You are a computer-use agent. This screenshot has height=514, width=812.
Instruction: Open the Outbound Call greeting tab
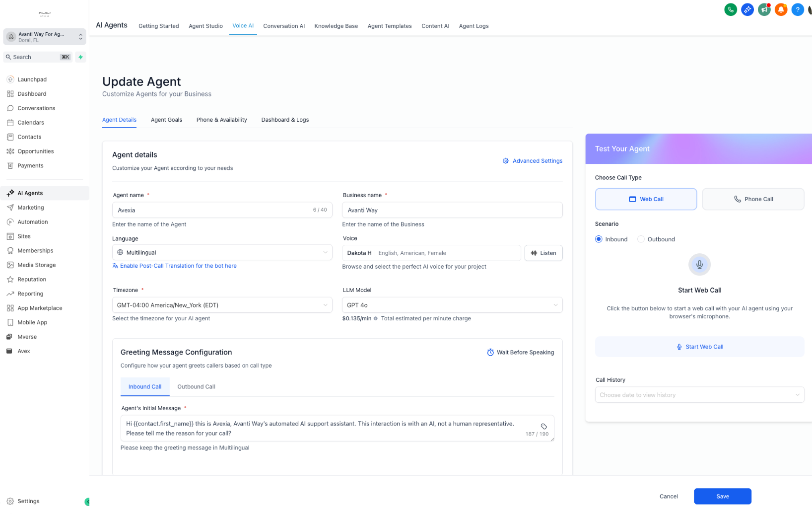[196, 387]
